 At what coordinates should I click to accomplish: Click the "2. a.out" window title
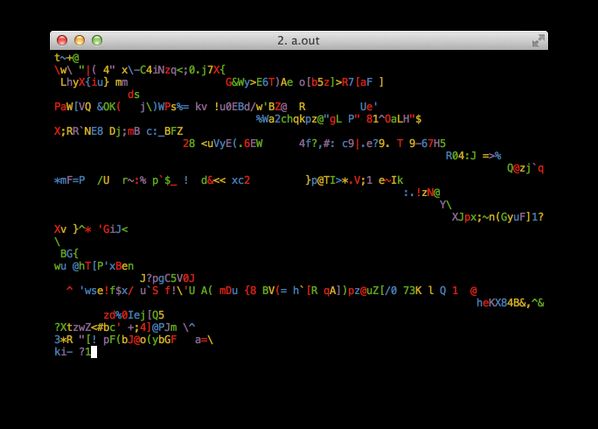(298, 40)
